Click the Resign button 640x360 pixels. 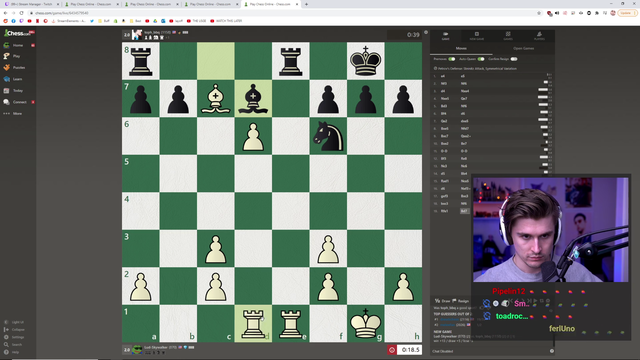click(461, 301)
